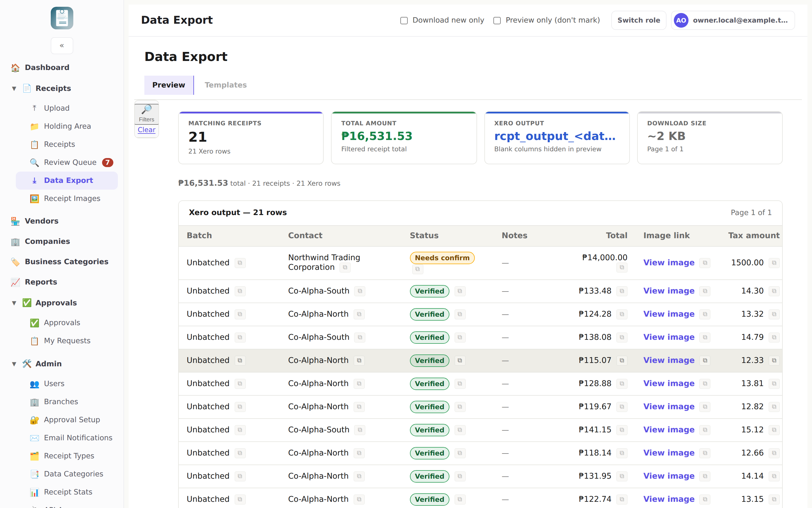Viewport: 812px width, 508px height.
Task: Click the Verified badge in the ₱131.95 row
Action: pos(429,476)
